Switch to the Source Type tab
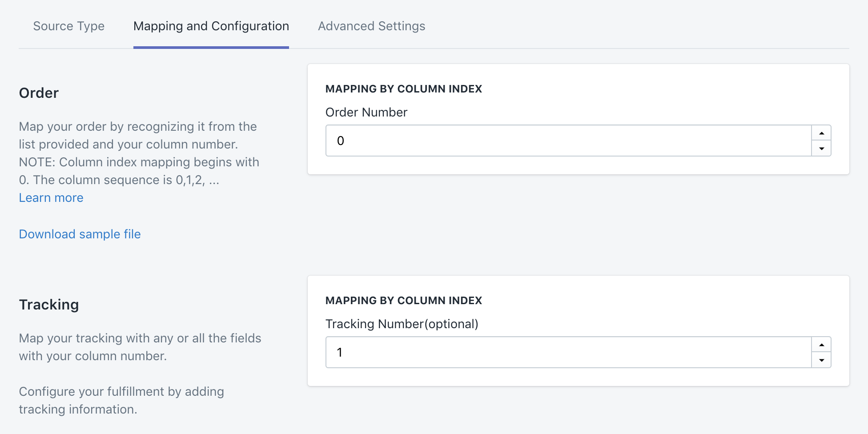Screen dimensions: 868x434 [x=69, y=26]
